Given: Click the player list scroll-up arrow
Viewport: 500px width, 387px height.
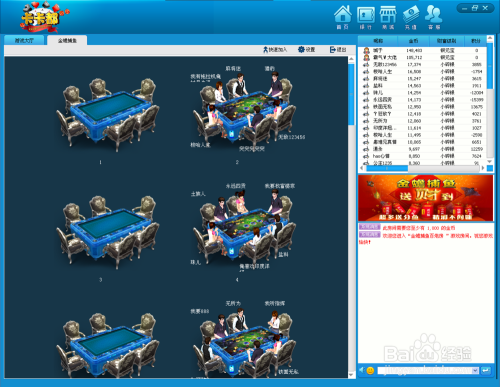Looking at the screenshot, I should [490, 38].
